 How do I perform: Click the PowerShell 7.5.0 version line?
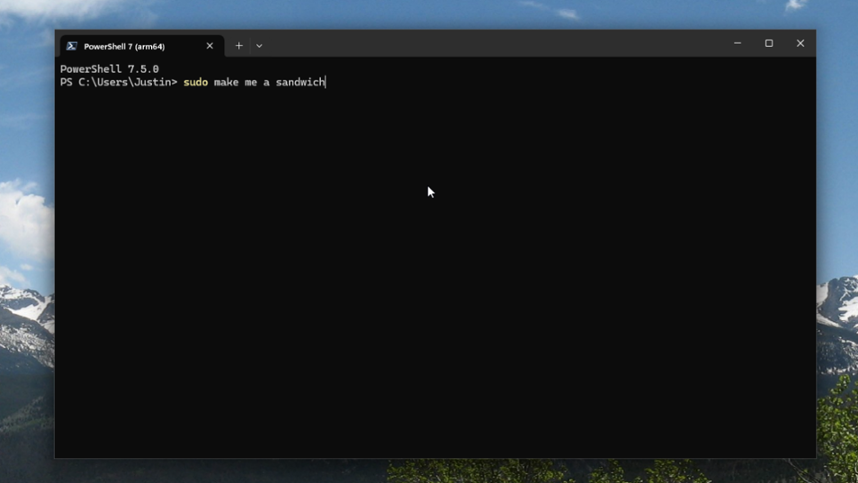click(x=109, y=69)
